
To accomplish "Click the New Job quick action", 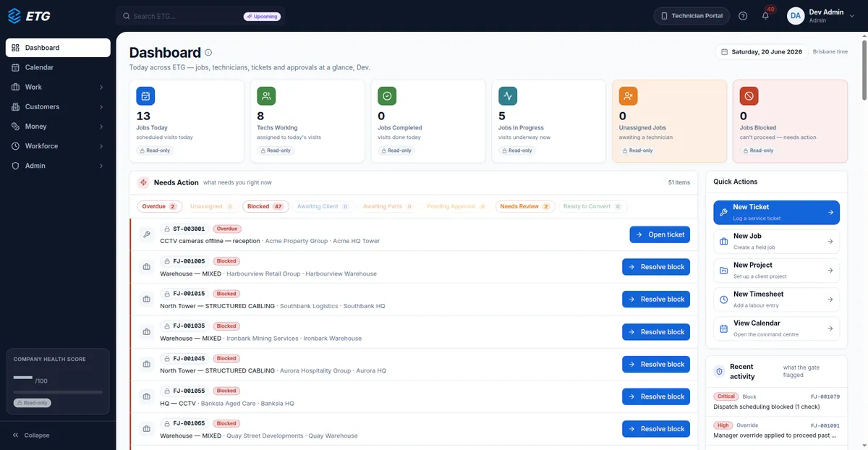I will (x=776, y=242).
